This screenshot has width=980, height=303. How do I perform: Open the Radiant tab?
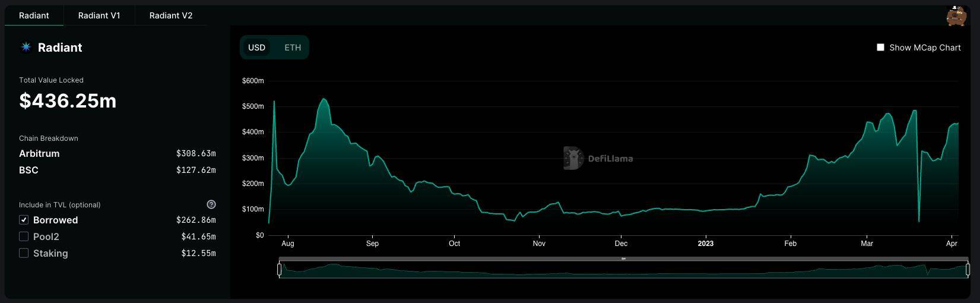[34, 15]
